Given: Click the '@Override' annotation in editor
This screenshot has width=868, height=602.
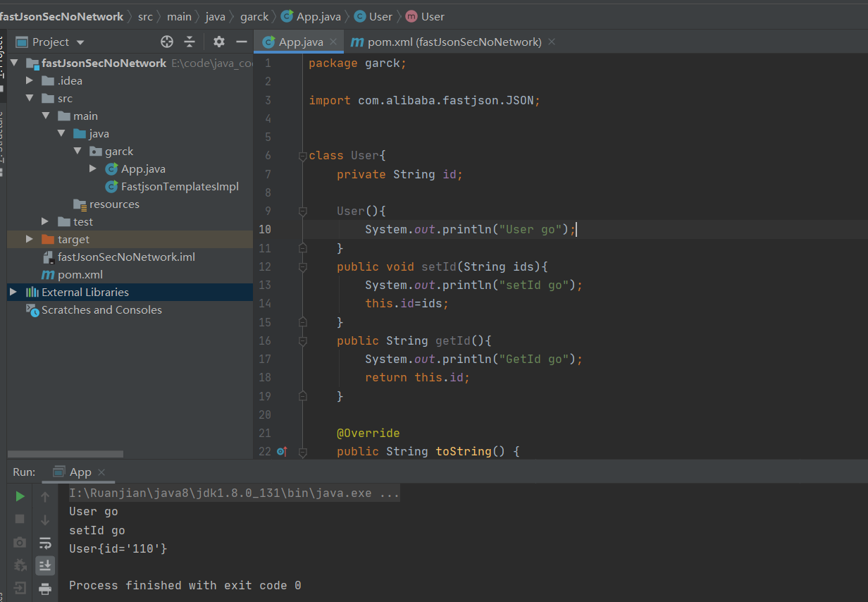Looking at the screenshot, I should [x=368, y=433].
